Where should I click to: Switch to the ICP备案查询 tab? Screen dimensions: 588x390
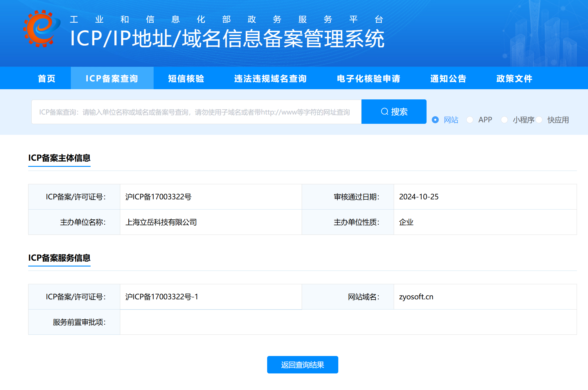tap(112, 78)
